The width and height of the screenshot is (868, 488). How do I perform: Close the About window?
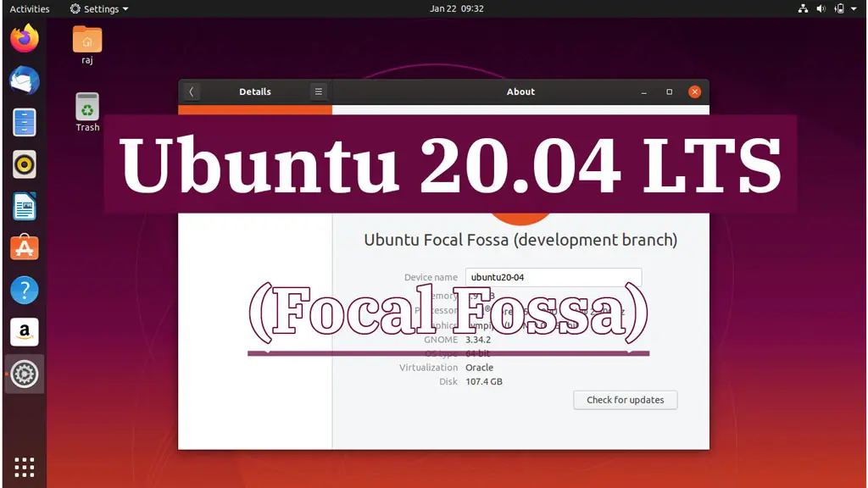click(695, 91)
